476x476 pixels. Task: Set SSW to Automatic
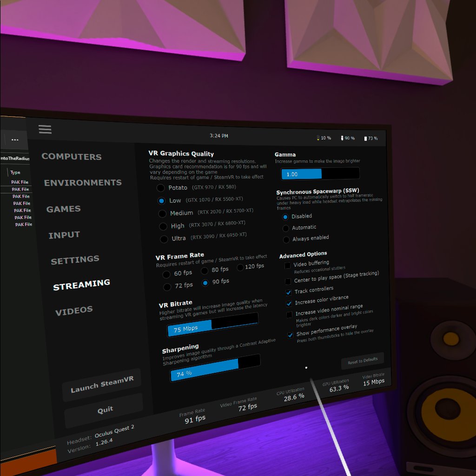pyautogui.click(x=286, y=228)
